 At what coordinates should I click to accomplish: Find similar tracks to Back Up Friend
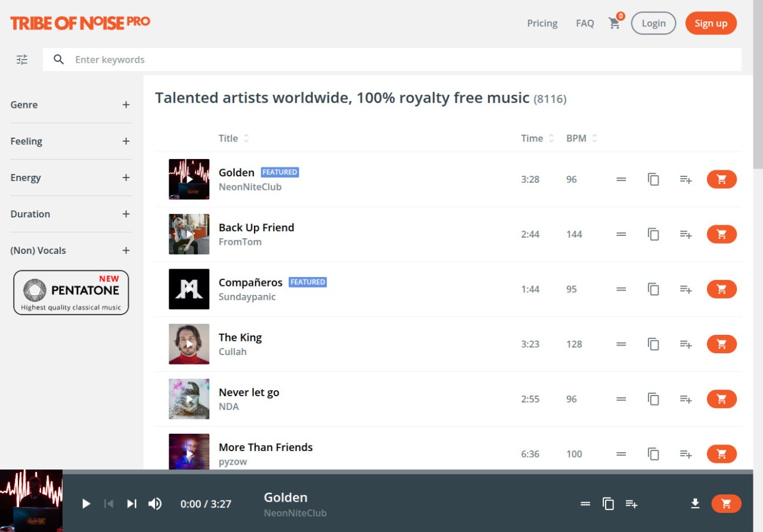point(653,234)
